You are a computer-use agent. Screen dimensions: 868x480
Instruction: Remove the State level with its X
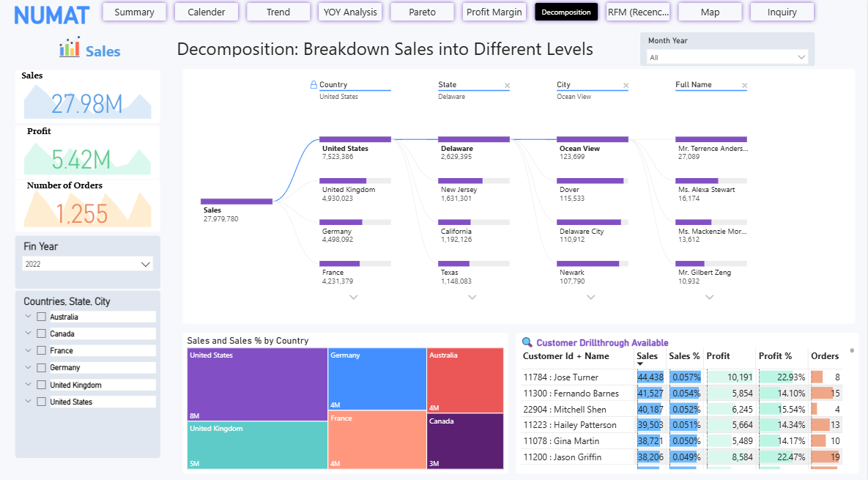[x=507, y=85]
